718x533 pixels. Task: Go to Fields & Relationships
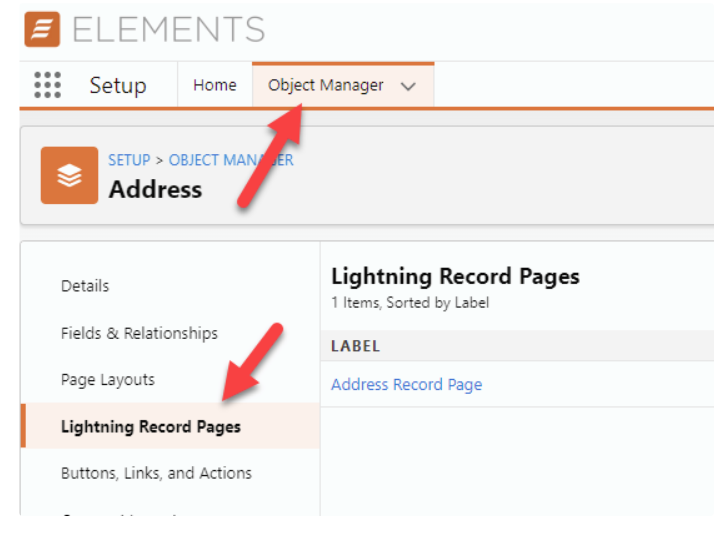[x=139, y=333]
